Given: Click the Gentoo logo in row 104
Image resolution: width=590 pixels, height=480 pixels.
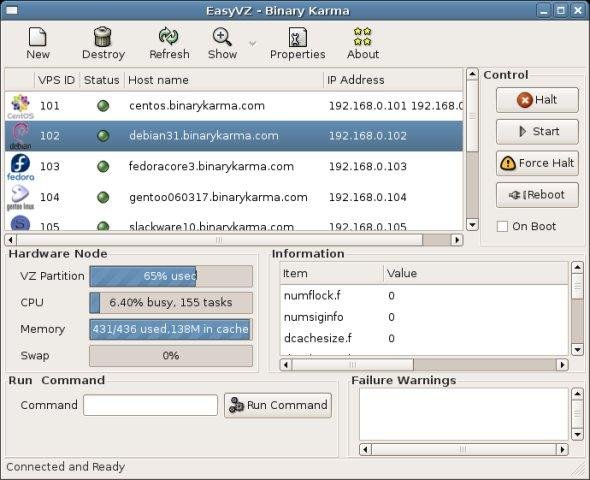Looking at the screenshot, I should pyautogui.click(x=20, y=197).
